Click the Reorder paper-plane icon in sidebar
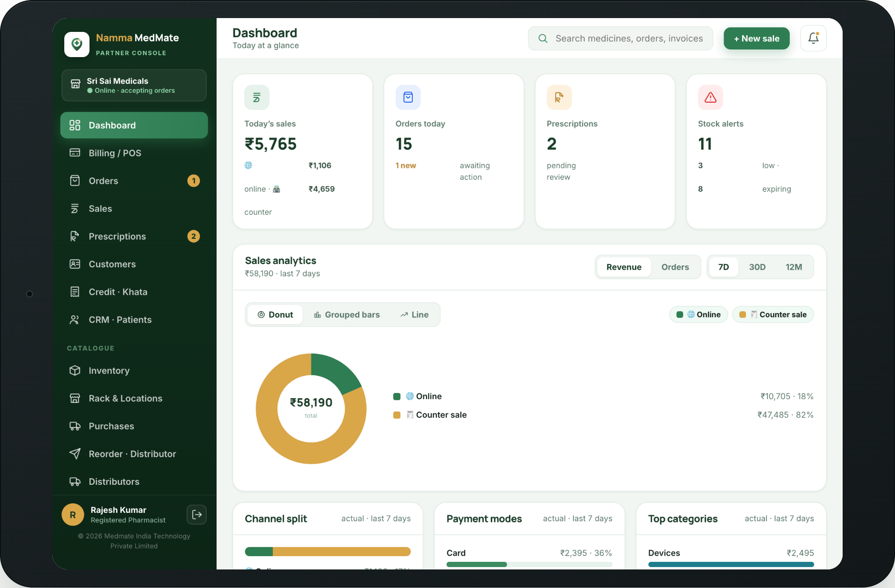The height and width of the screenshot is (588, 895). (x=75, y=454)
